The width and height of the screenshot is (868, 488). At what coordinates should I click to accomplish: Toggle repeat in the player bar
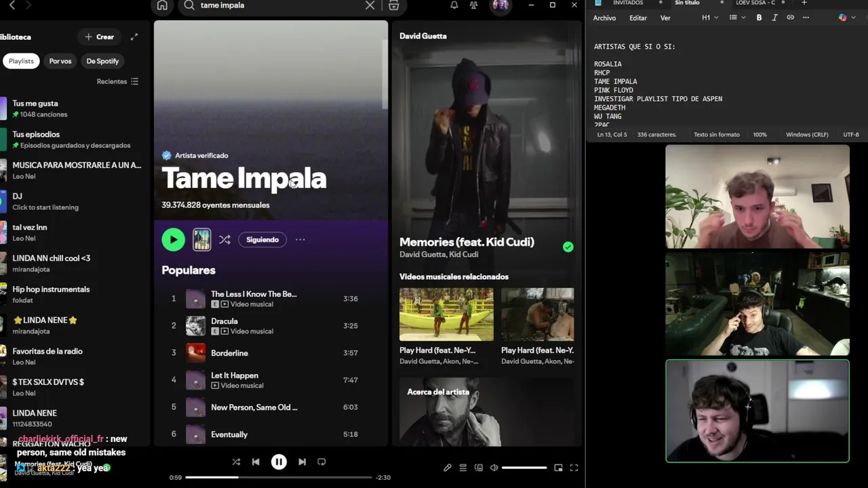(x=321, y=462)
